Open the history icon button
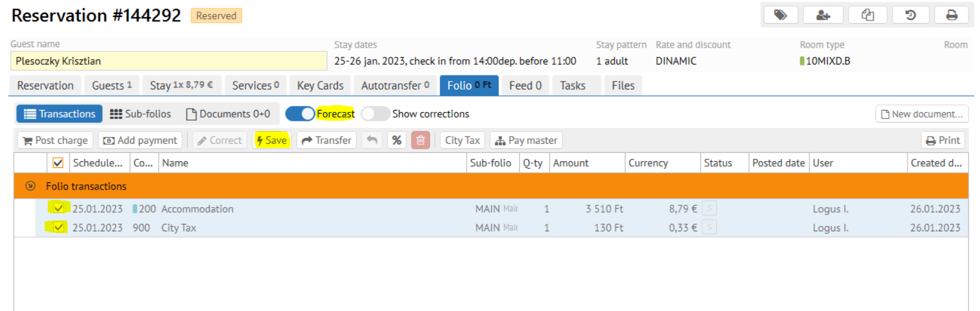Screen dimensions: 980x311 coord(911,15)
